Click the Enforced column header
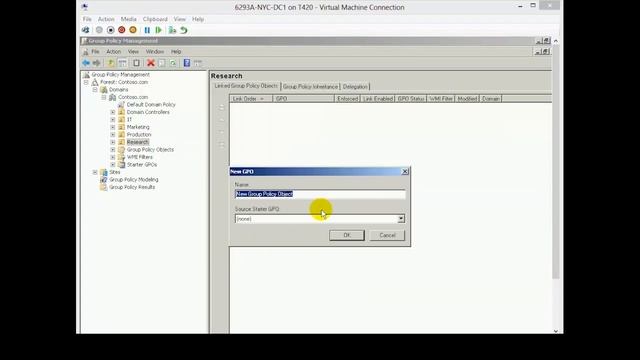The image size is (640, 360). pos(347,99)
